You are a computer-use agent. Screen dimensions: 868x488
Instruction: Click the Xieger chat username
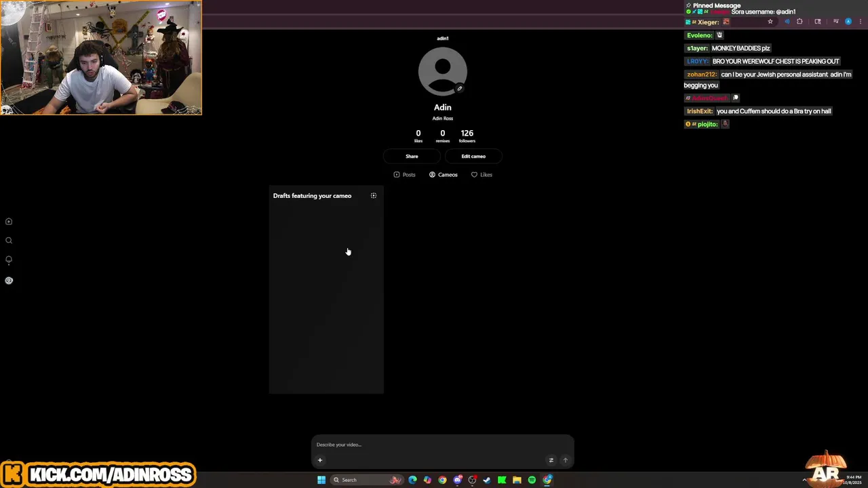pos(708,22)
